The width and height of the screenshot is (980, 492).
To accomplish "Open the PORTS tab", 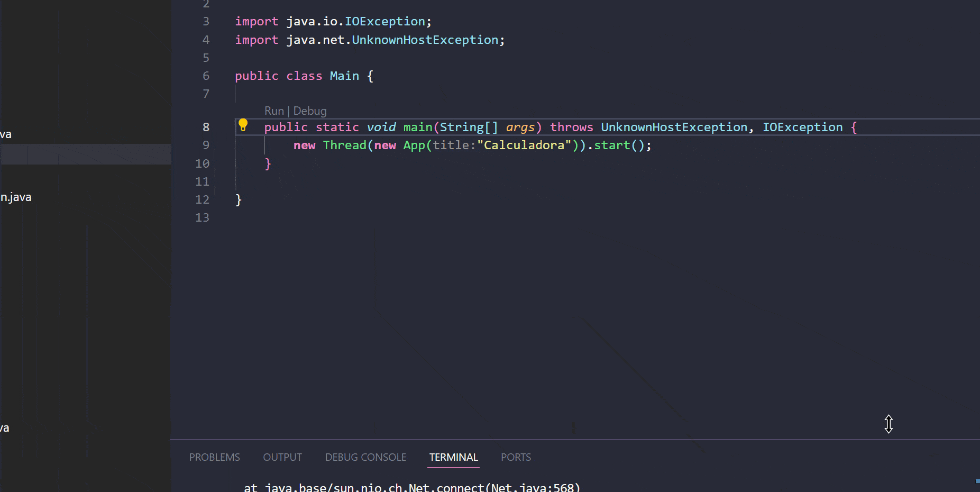I will tap(516, 457).
